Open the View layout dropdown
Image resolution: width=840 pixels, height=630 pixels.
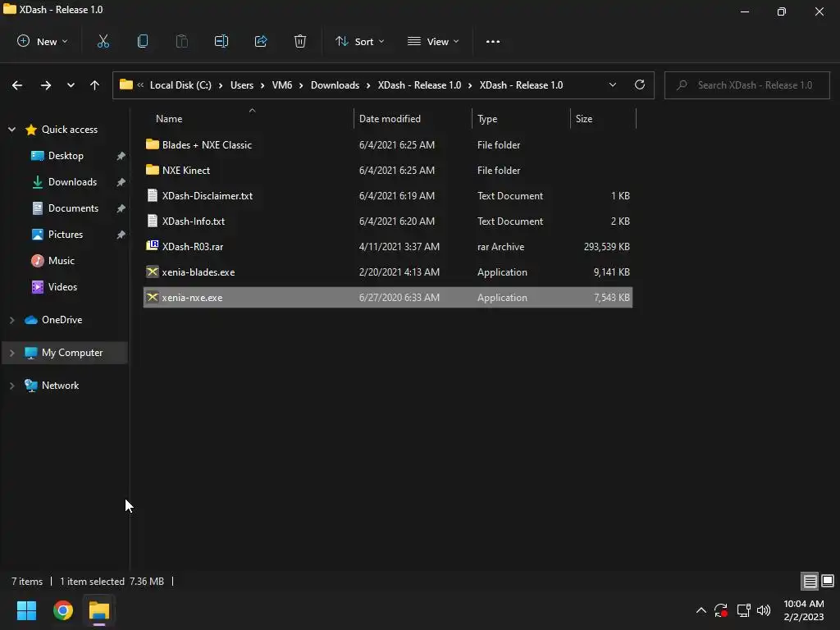tap(433, 41)
